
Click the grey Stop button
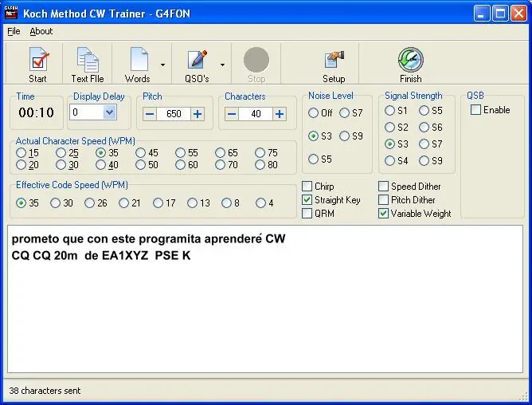pos(256,60)
